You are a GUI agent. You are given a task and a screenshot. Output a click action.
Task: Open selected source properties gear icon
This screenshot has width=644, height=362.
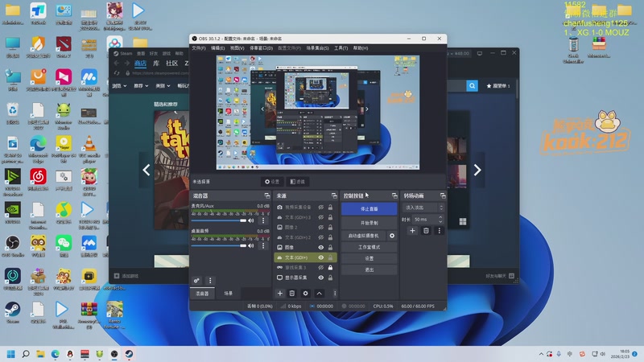(x=305, y=294)
